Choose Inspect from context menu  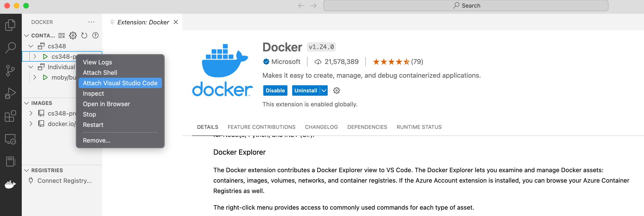(120, 94)
